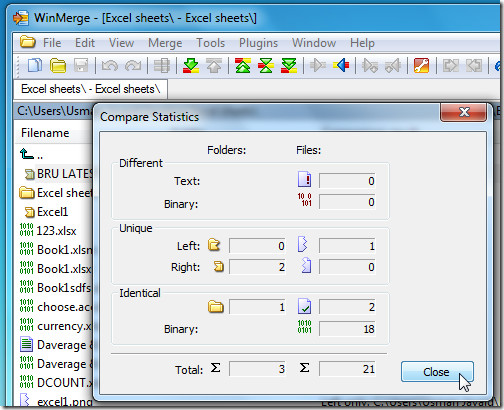Screen dimensions: 504x410
Task: Click the Select font/columns toolbar icon
Action: (x=162, y=65)
